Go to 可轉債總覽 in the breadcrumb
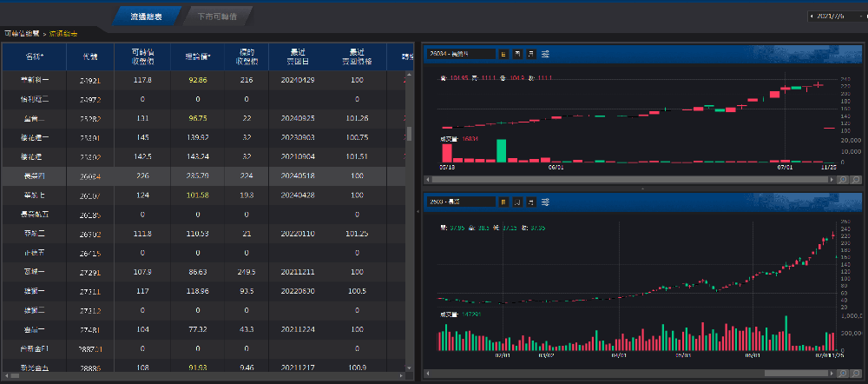The width and height of the screenshot is (868, 384). 23,34
